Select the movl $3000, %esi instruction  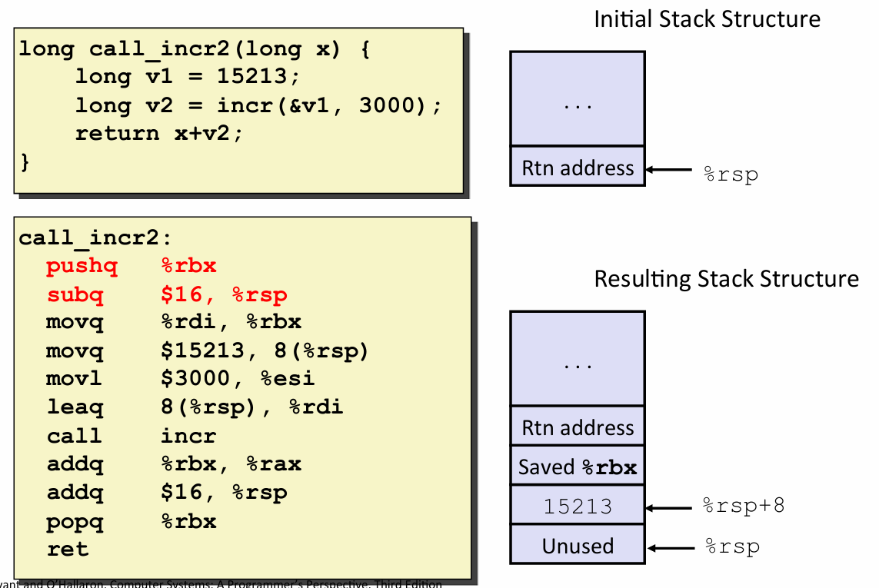pos(181,379)
